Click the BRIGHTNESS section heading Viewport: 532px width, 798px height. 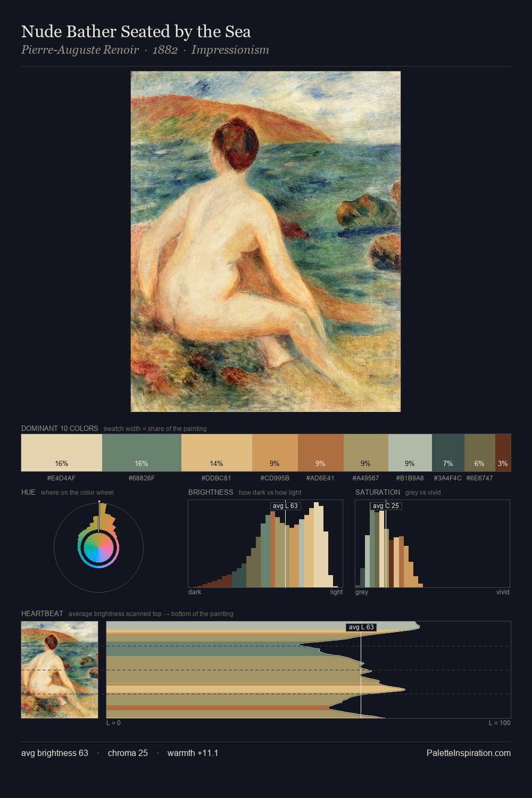click(211, 492)
